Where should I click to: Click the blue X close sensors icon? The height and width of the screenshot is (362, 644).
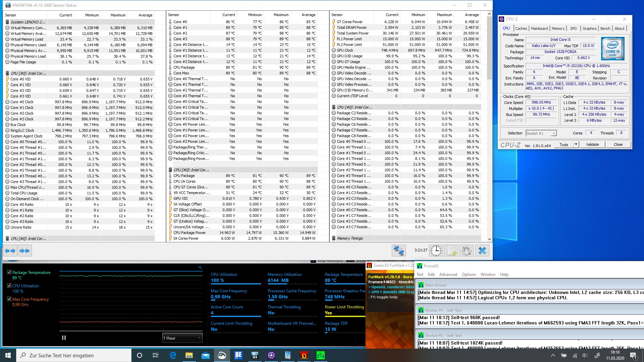click(482, 251)
